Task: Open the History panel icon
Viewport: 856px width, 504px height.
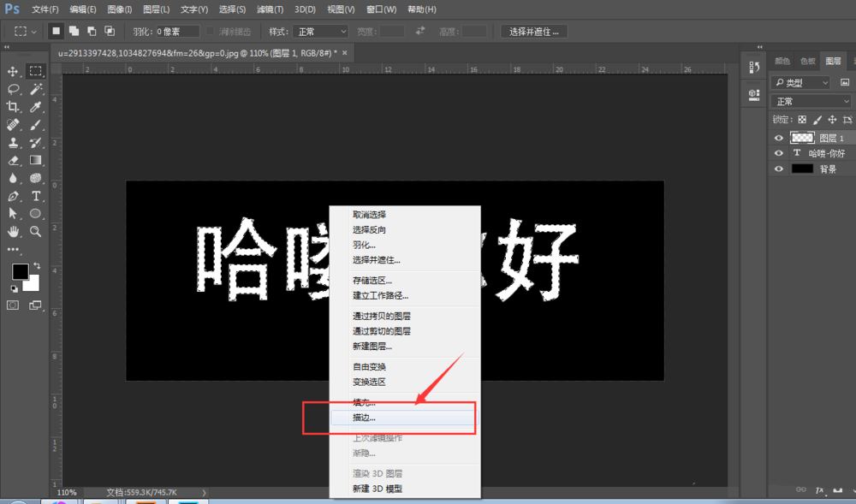Action: click(754, 68)
